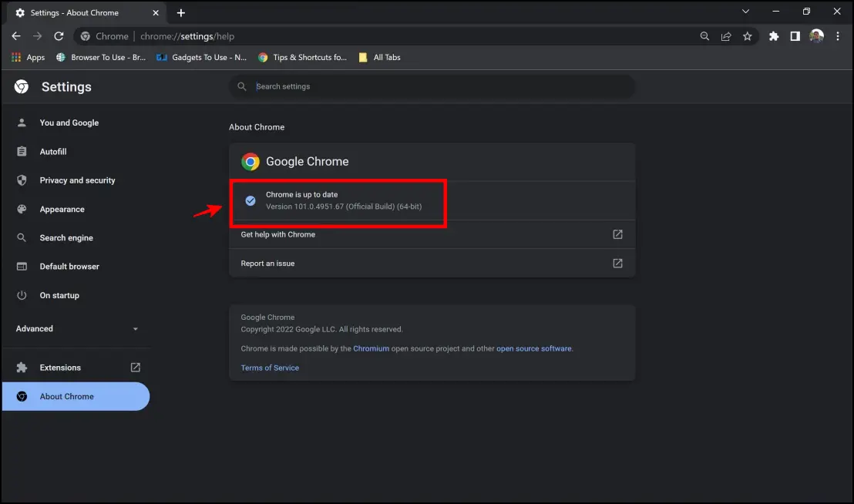Bookmark this page with the star icon
854x504 pixels.
(748, 36)
